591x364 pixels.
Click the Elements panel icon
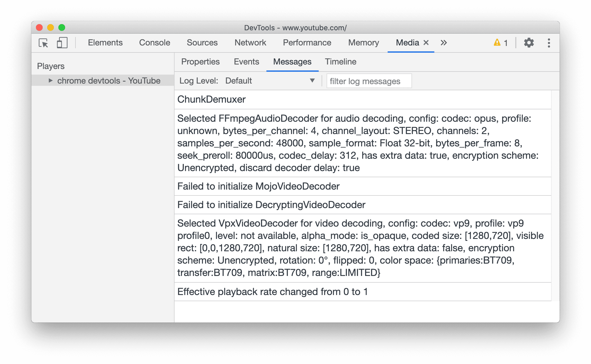pyautogui.click(x=105, y=43)
